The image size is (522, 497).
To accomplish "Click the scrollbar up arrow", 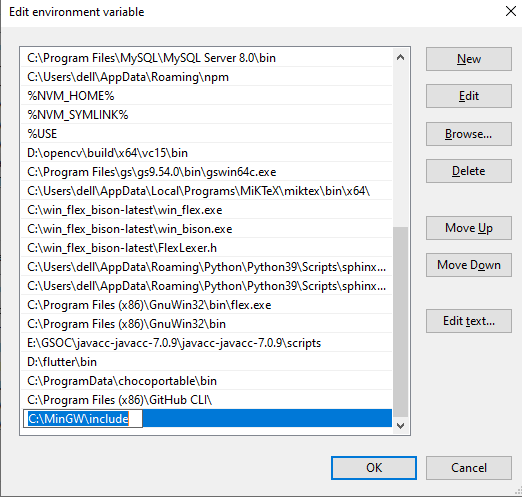I will coord(400,57).
